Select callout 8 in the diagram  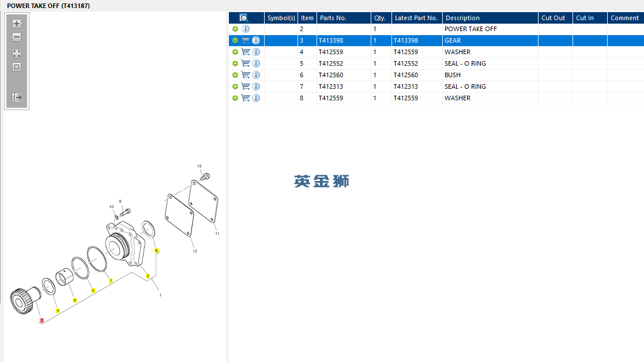click(156, 250)
